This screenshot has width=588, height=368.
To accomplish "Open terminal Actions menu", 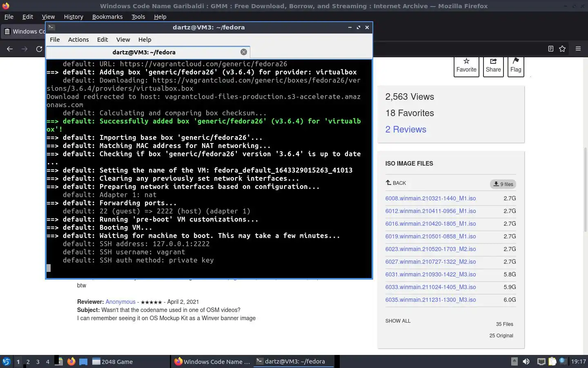I will tap(78, 40).
